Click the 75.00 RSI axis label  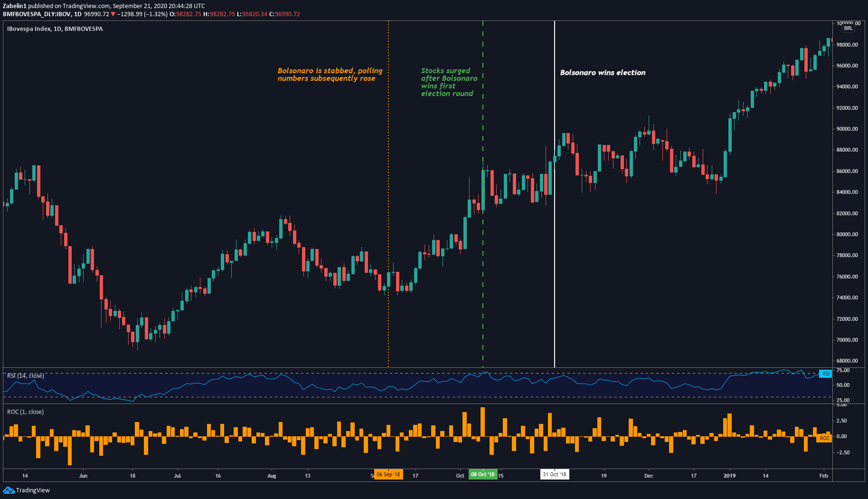(x=843, y=370)
